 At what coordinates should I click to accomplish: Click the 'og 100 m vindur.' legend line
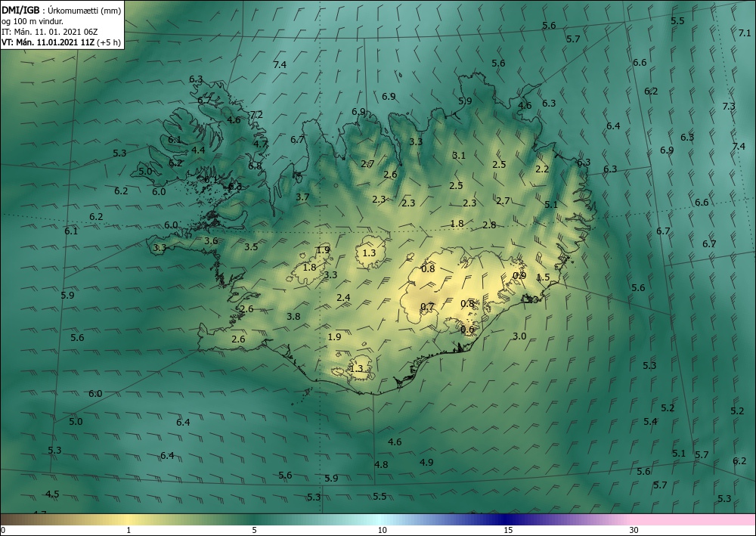coord(33,21)
